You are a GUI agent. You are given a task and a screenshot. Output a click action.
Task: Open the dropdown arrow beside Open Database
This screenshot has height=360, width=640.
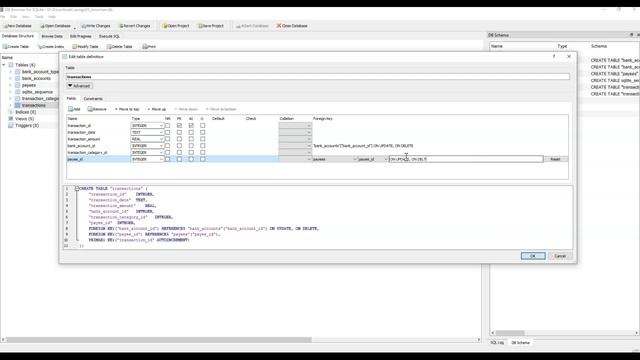click(x=75, y=27)
